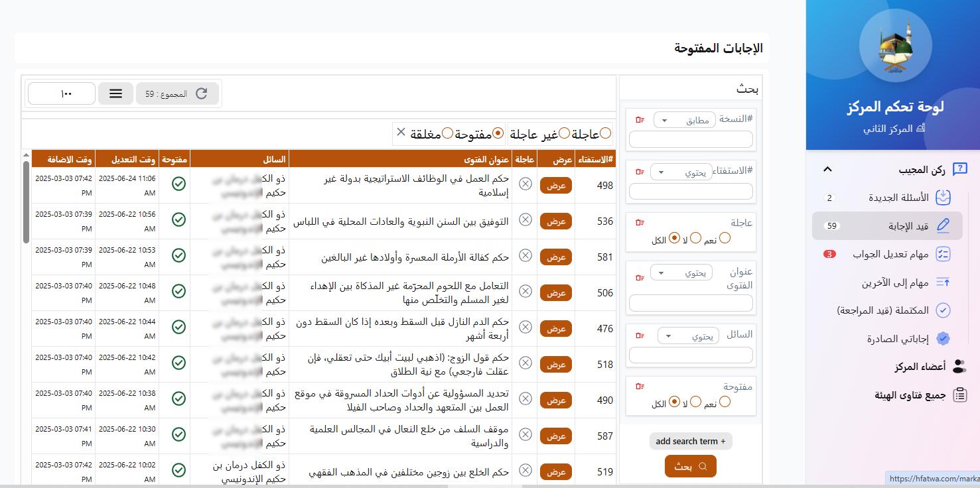Click the green checkmark for fatwa 498
Screen dimensions: 980x488
click(178, 184)
